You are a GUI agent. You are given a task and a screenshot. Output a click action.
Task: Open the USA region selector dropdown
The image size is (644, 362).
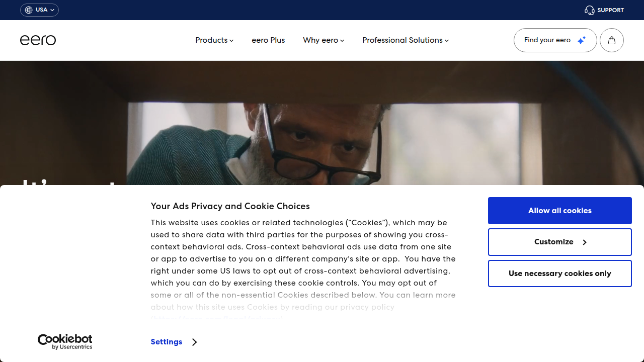coord(39,10)
